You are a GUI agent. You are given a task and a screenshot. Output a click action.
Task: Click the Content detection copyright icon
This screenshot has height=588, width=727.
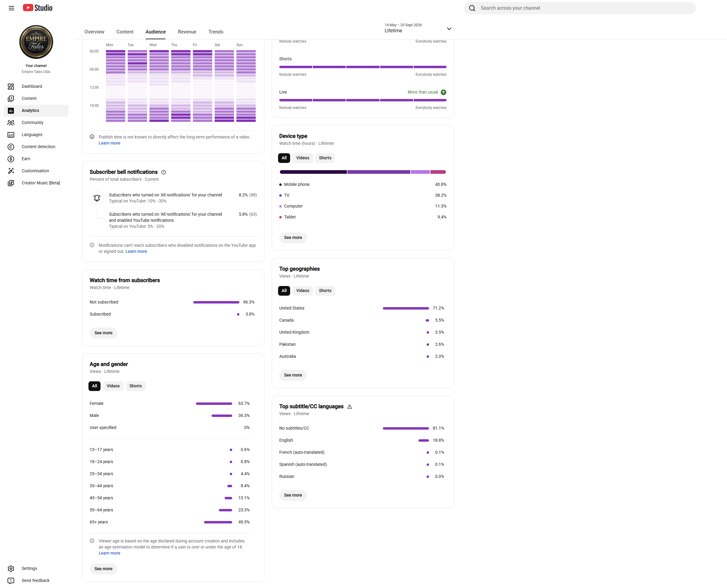(11, 147)
